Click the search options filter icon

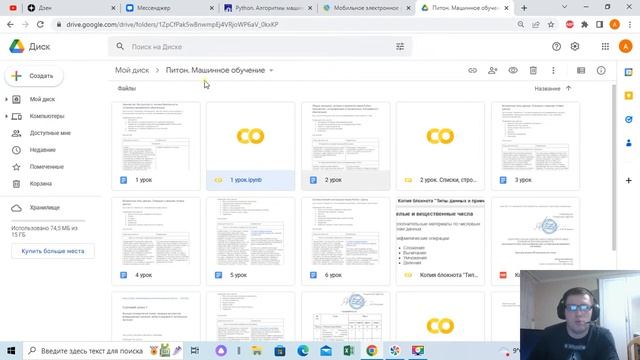coord(400,47)
